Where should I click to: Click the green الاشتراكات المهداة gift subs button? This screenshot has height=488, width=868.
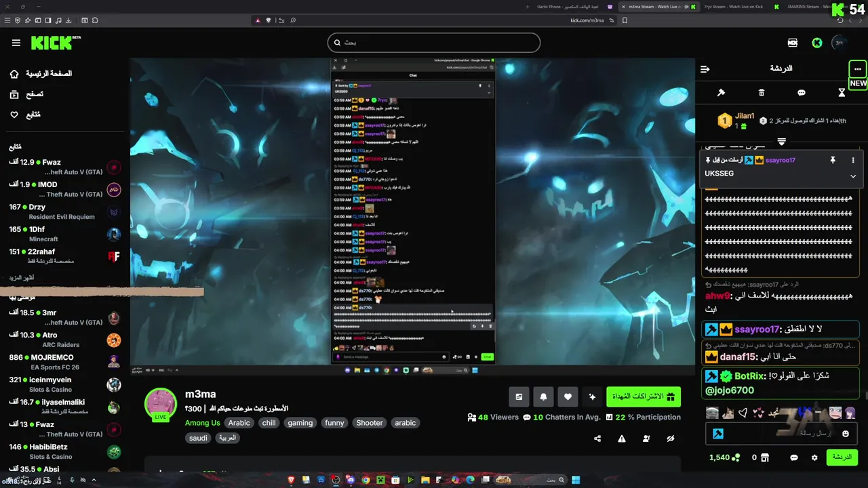tap(644, 396)
